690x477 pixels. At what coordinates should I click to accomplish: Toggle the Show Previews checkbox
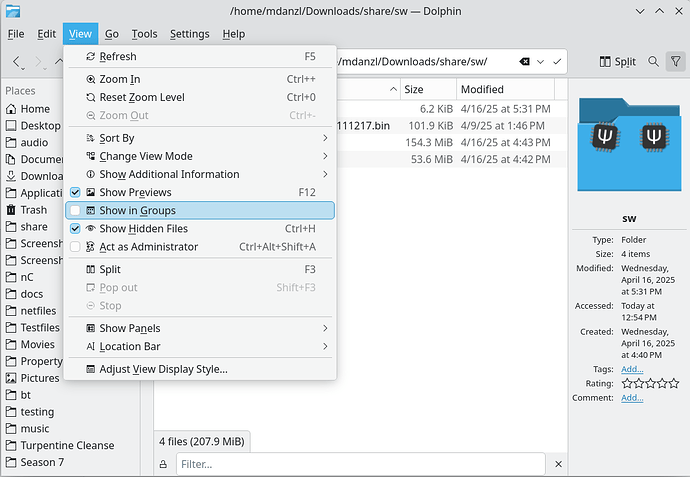pos(75,192)
